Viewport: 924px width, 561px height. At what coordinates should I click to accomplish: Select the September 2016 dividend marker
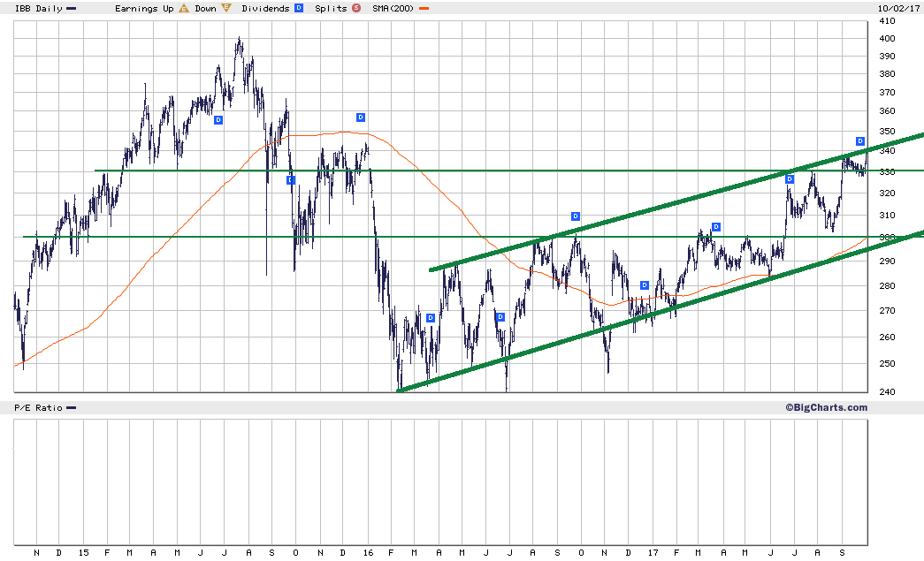click(576, 216)
